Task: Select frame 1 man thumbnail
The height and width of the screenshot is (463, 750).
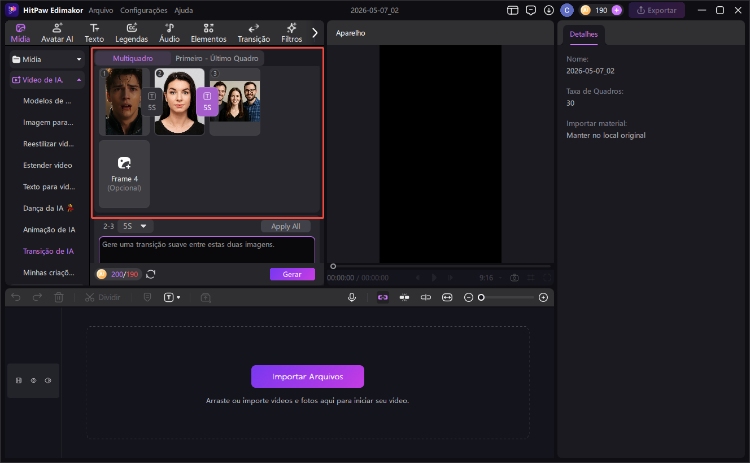Action: click(123, 101)
